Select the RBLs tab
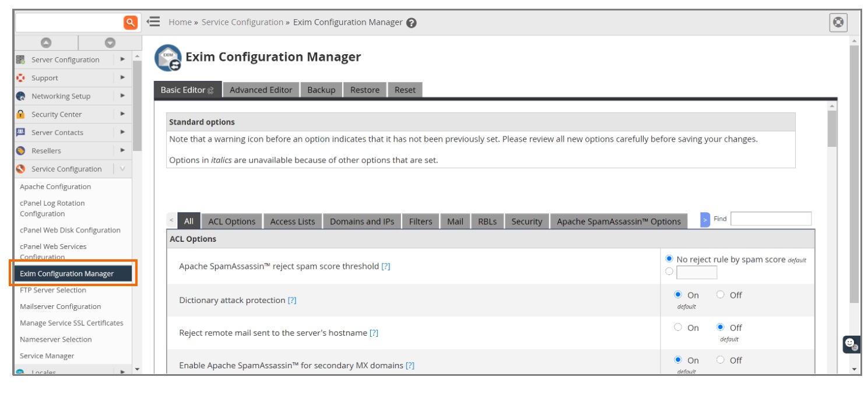 pyautogui.click(x=487, y=221)
